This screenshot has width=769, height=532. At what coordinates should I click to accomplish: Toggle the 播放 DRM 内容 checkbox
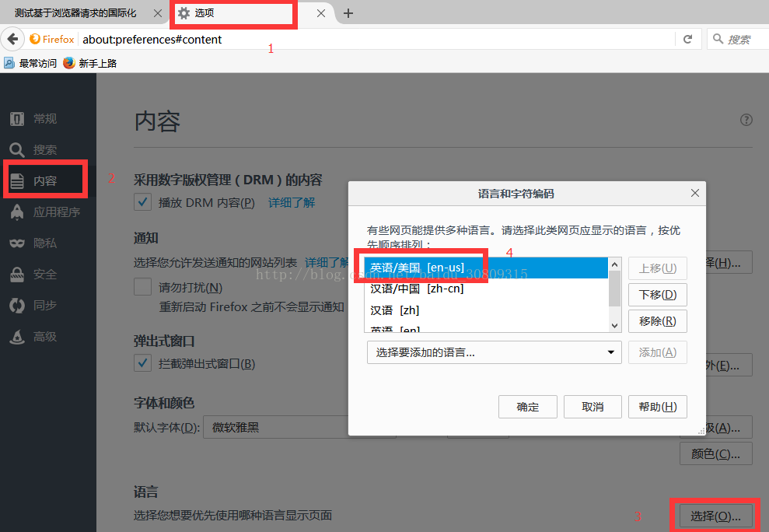coord(143,203)
